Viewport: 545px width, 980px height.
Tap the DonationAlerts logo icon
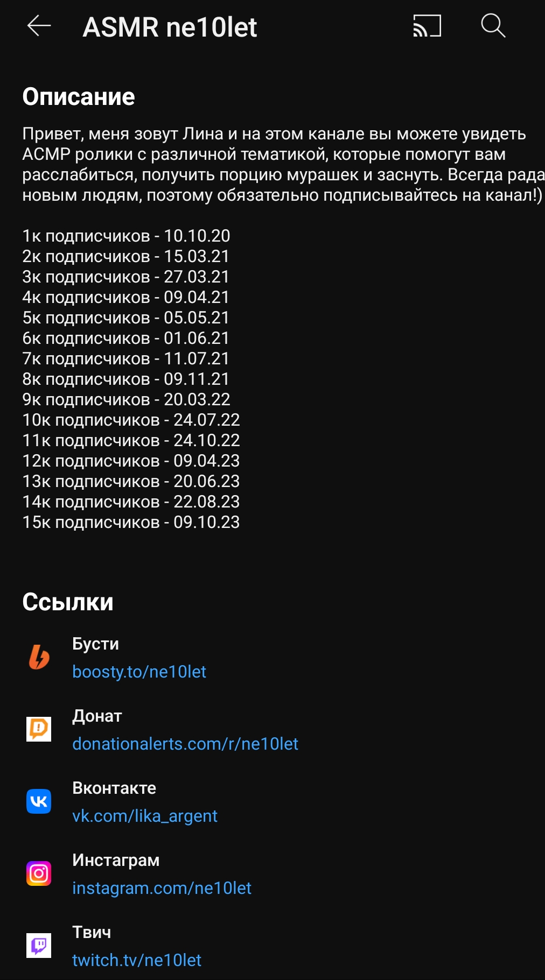point(39,729)
